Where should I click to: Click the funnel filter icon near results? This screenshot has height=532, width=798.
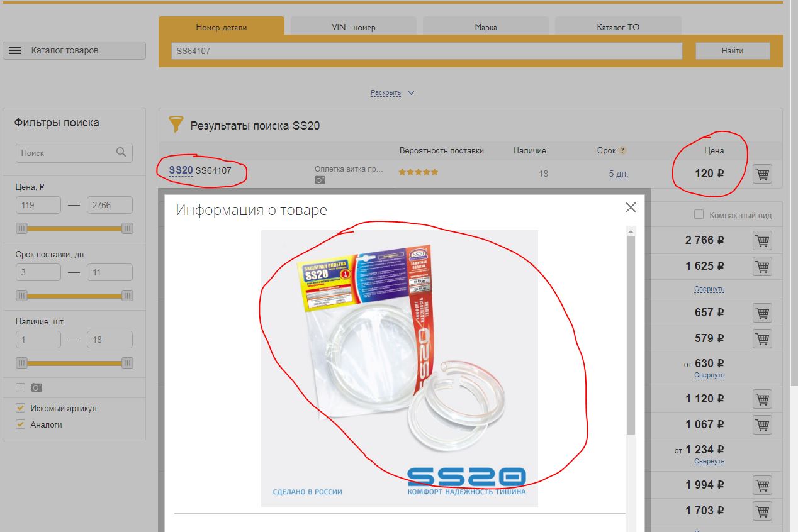(x=176, y=124)
